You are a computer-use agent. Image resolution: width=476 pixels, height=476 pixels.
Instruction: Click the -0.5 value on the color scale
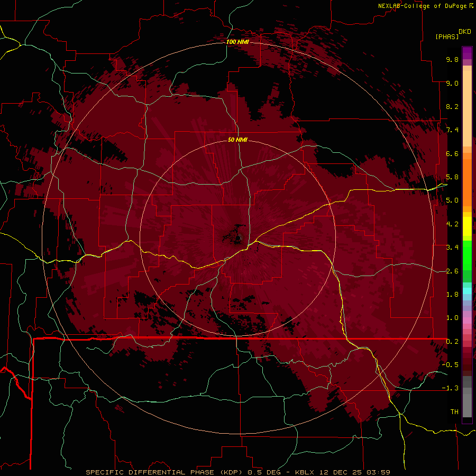(x=450, y=365)
